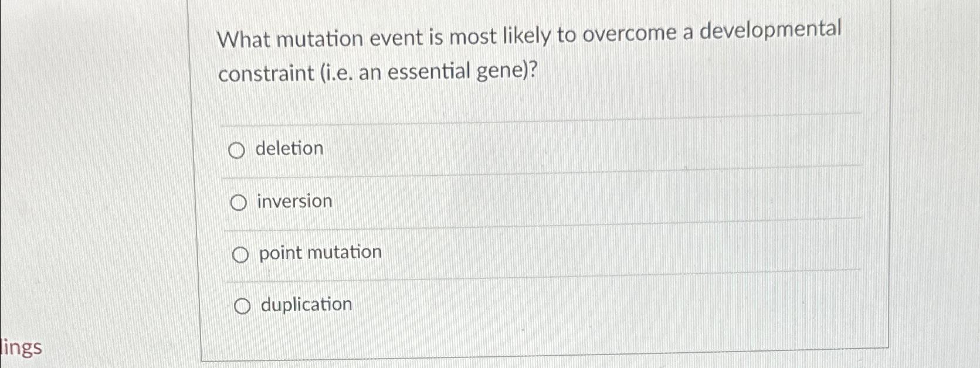Viewport: 980px width, 368px height.
Task: Click the third answer row area
Action: coord(528,254)
